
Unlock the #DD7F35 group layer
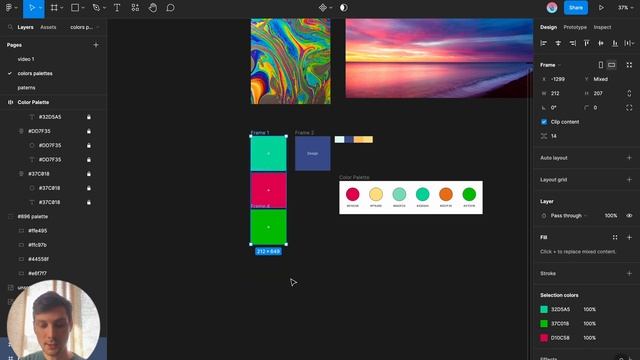click(89, 131)
